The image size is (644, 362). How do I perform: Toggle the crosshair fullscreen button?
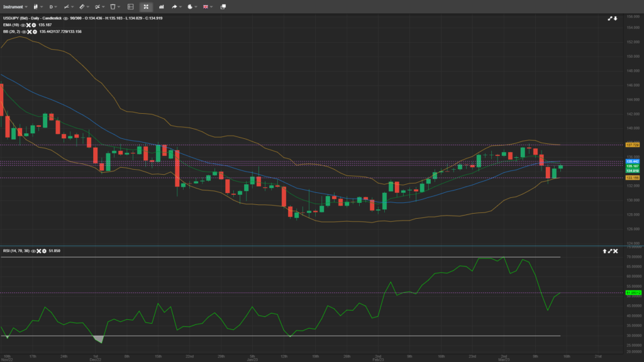click(146, 6)
